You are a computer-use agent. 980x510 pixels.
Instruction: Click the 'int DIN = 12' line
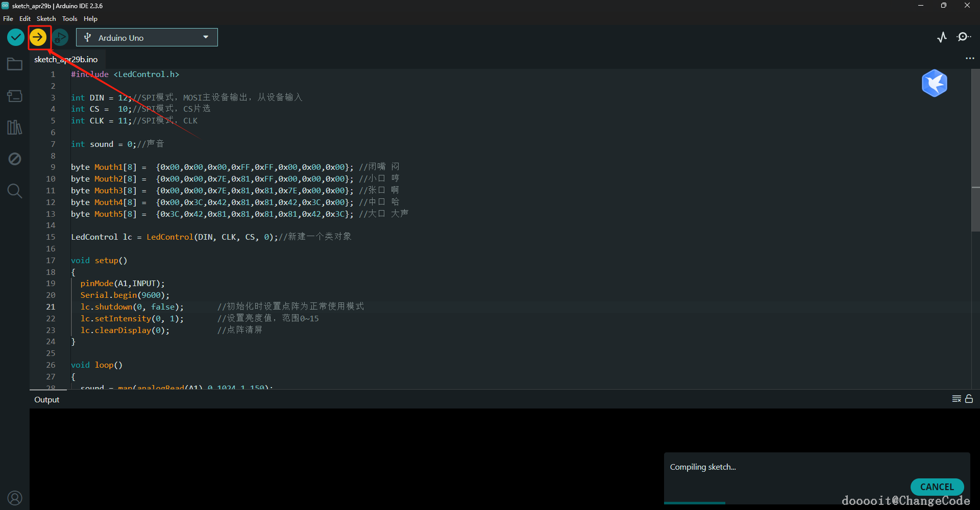click(186, 97)
